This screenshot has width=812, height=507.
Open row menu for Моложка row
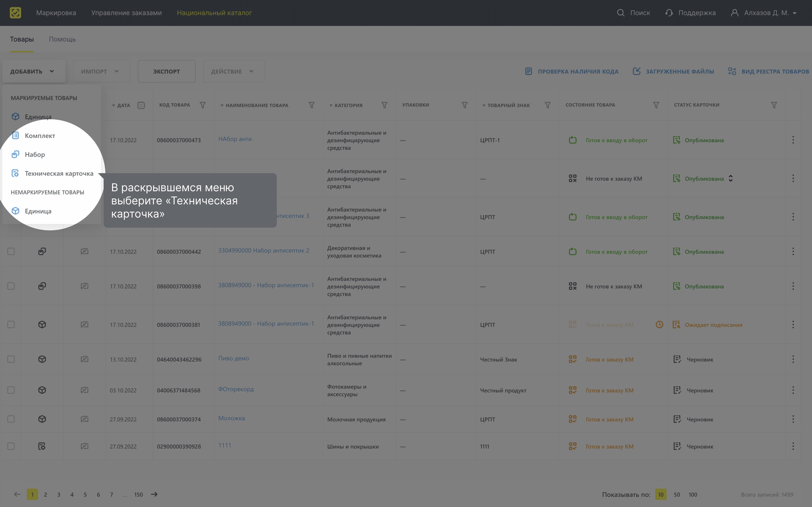pyautogui.click(x=793, y=419)
